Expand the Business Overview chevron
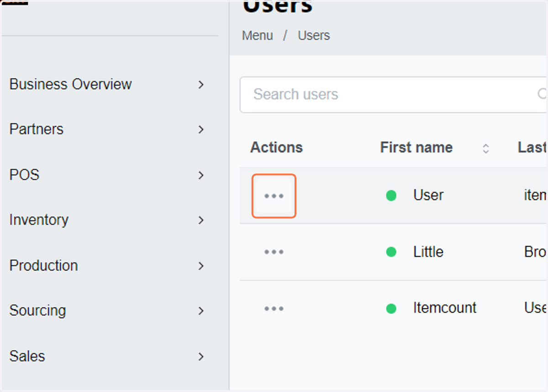Screen dimensions: 548x392 tap(201, 84)
